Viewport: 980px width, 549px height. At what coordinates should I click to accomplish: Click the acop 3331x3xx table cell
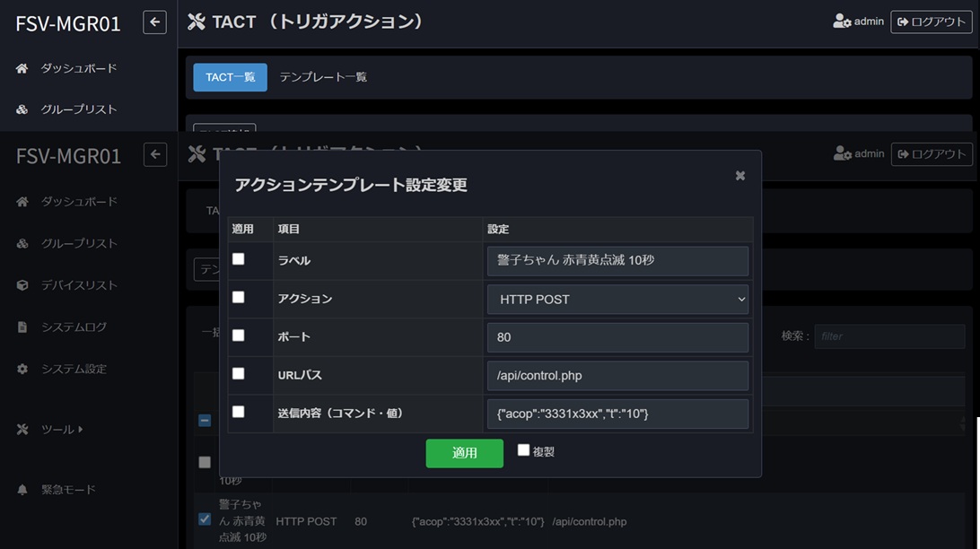pos(478,521)
